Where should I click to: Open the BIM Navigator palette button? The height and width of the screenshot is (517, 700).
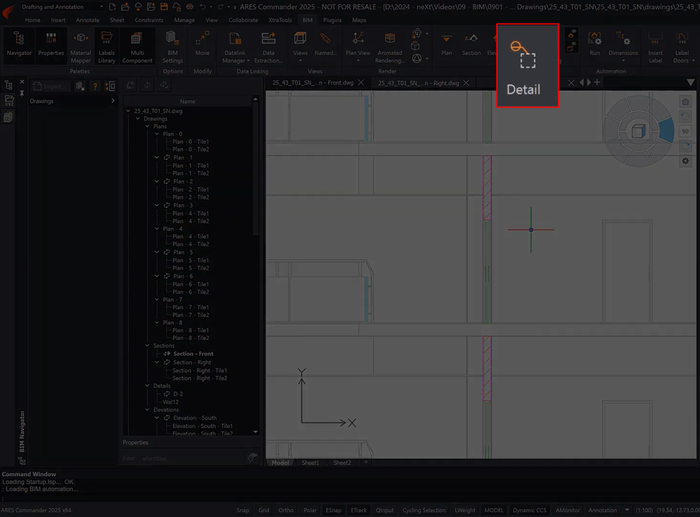pos(19,44)
